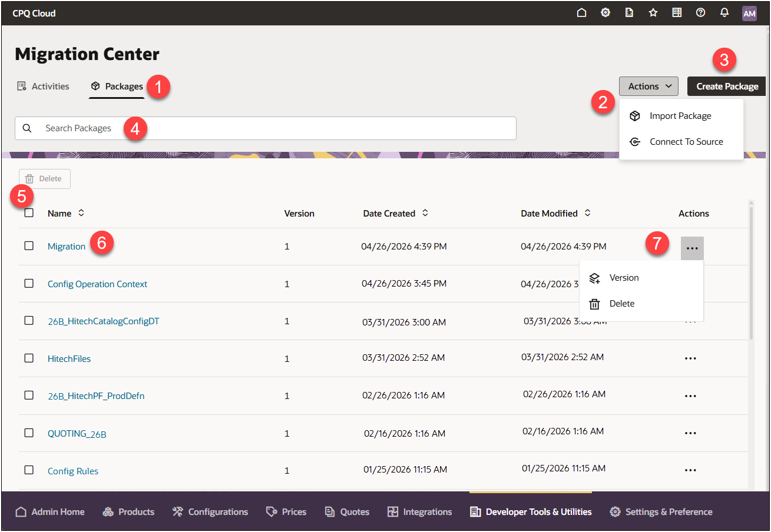This screenshot has width=771, height=532.
Task: Open Developer Tools & Utilities navigation item
Action: pyautogui.click(x=531, y=512)
